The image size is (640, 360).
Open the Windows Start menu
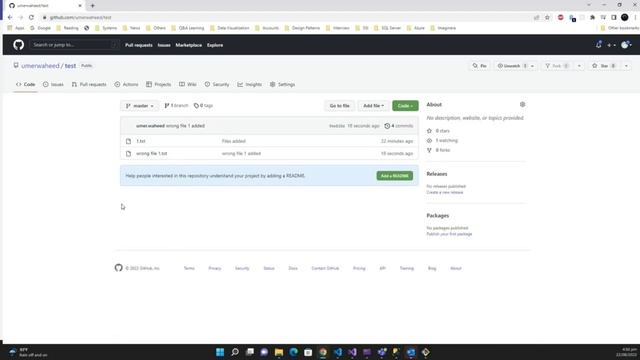pyautogui.click(x=220, y=352)
